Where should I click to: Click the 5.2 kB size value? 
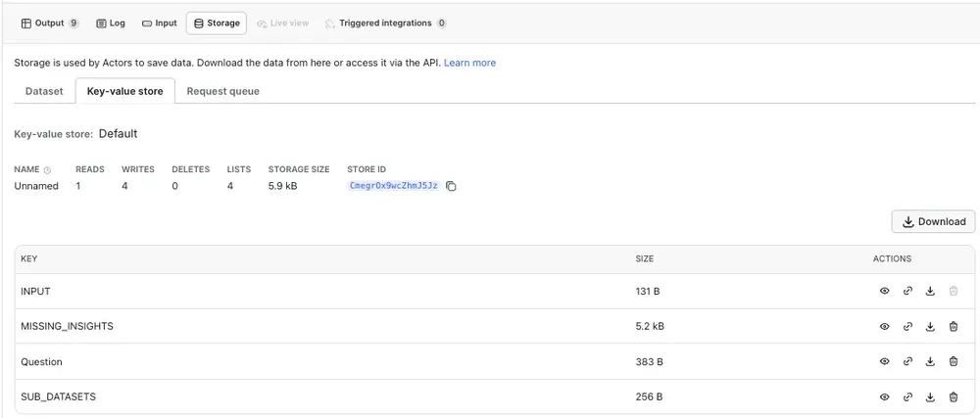[650, 326]
